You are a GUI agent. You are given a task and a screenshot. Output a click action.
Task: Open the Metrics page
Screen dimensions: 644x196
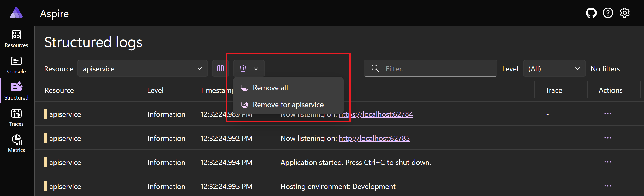pyautogui.click(x=16, y=143)
